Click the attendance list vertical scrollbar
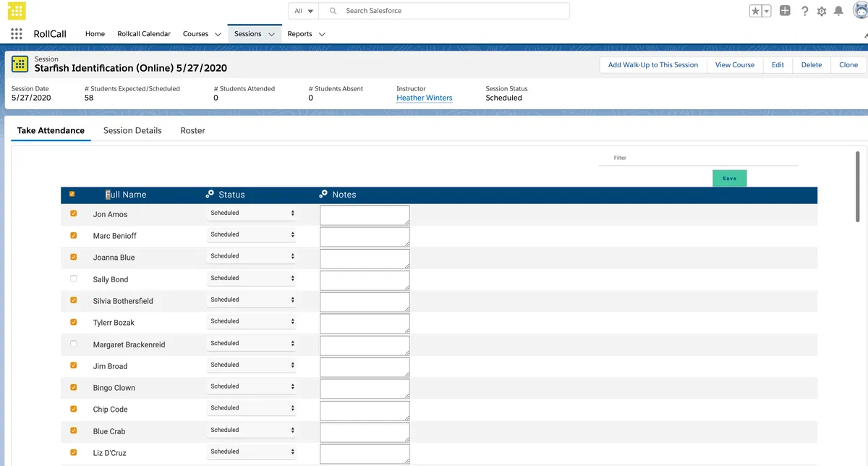The height and width of the screenshot is (466, 868). pyautogui.click(x=858, y=187)
